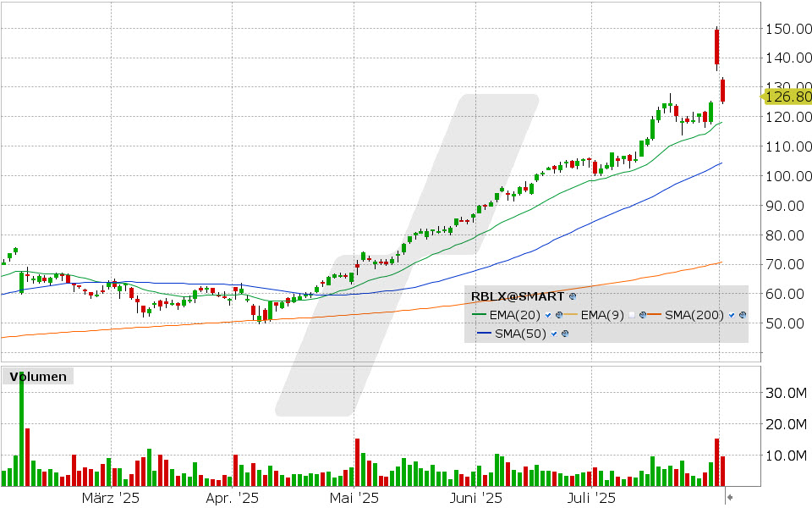
Task: Click the SMA(50) legend label
Action: 520,334
